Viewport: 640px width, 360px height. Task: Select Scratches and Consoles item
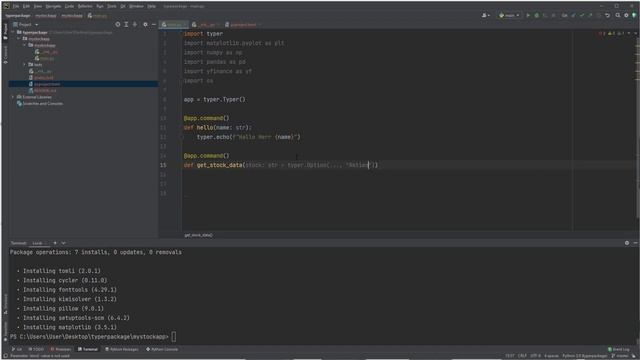pos(40,104)
